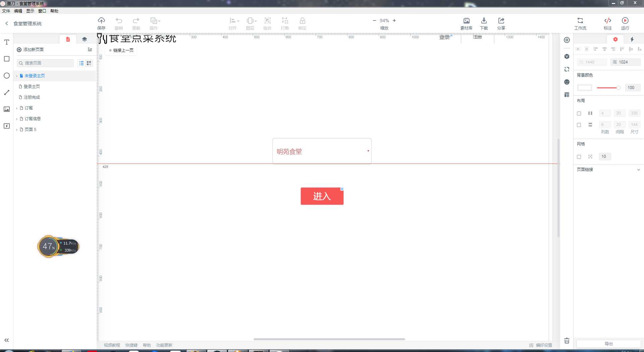
Task: Open the 视频教程 link
Action: [112, 345]
